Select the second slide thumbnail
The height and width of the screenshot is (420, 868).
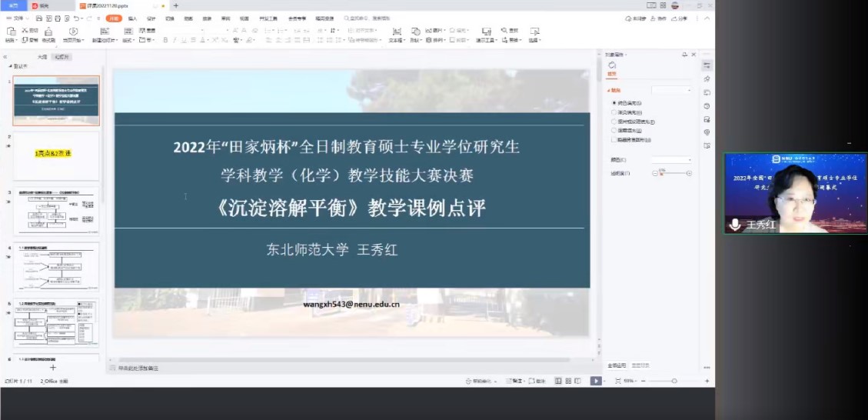pyautogui.click(x=56, y=154)
